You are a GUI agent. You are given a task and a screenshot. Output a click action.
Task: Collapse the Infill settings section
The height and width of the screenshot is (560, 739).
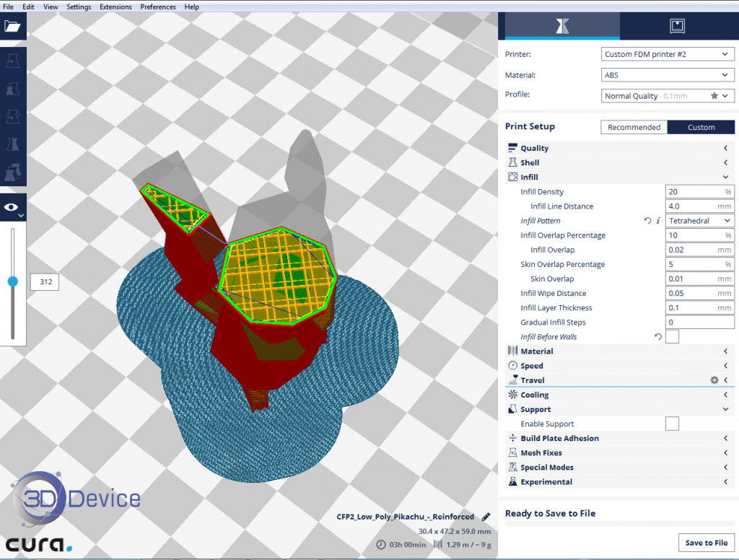pos(620,178)
